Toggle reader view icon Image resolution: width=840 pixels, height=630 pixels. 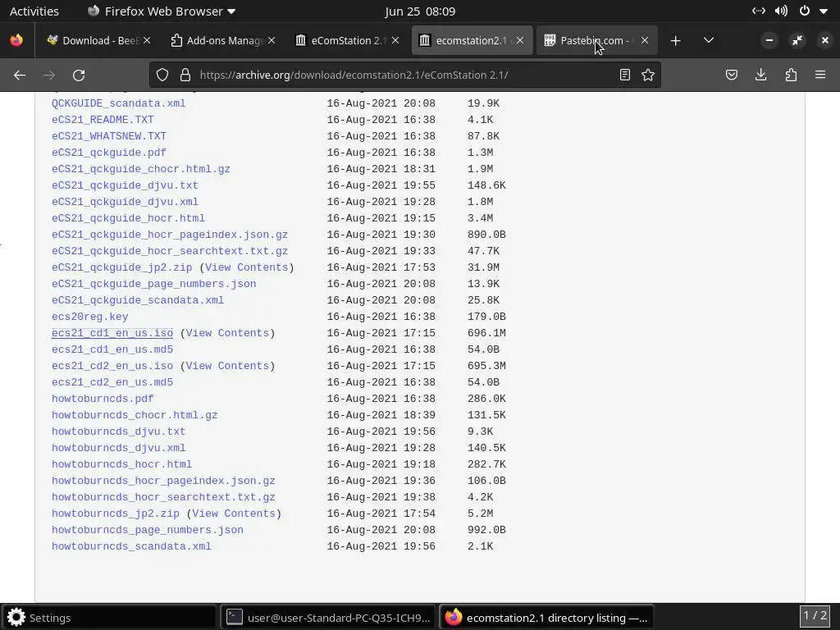(x=624, y=75)
